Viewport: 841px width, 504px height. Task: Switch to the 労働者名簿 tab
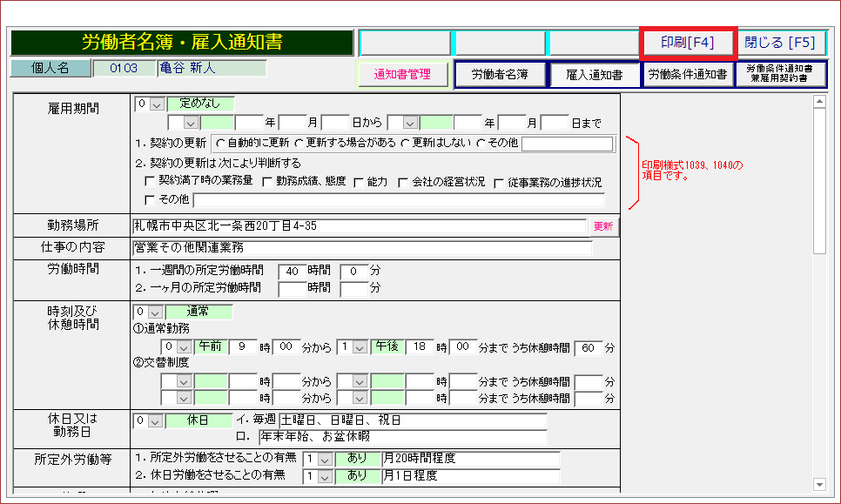tap(500, 75)
